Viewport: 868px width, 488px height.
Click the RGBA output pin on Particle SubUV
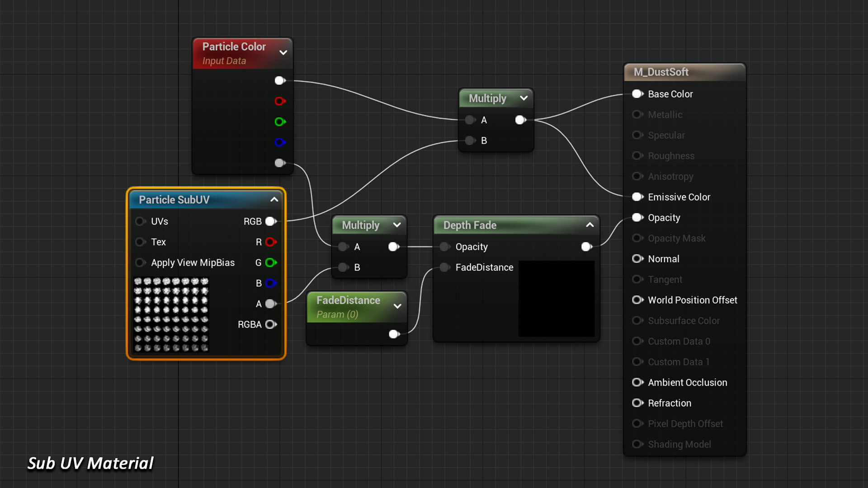[271, 324]
